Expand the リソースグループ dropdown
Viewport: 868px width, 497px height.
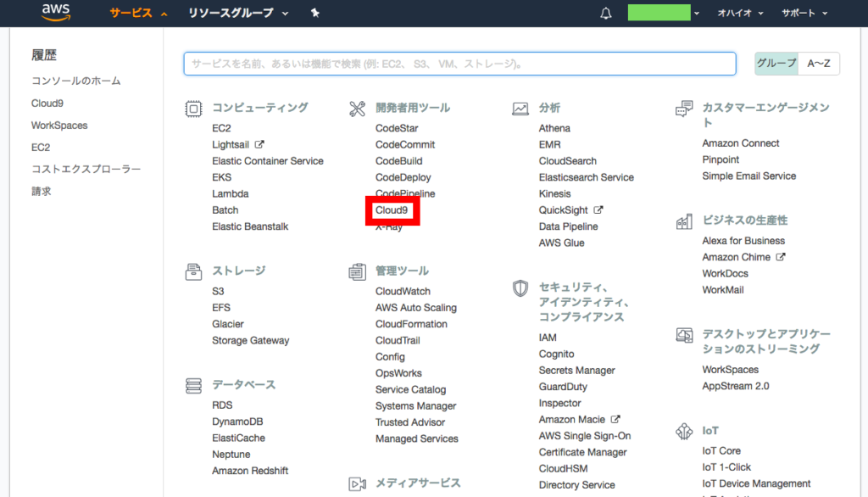click(x=238, y=13)
